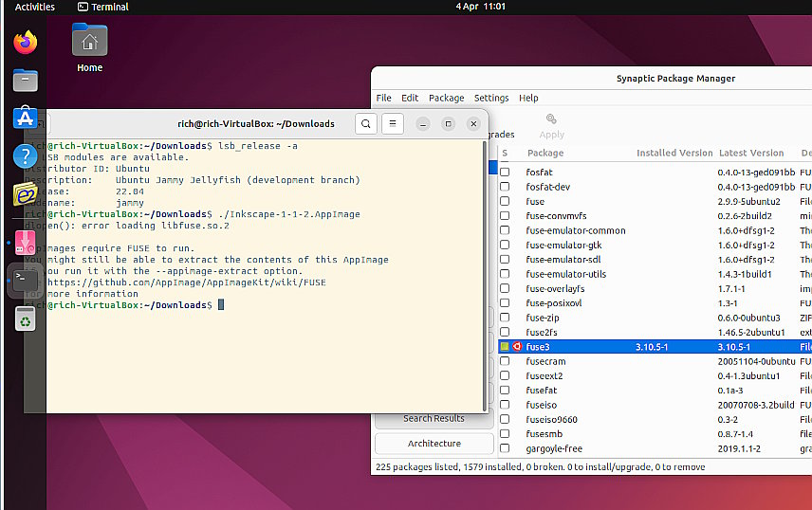Open the Help icon in dock

pos(26,155)
